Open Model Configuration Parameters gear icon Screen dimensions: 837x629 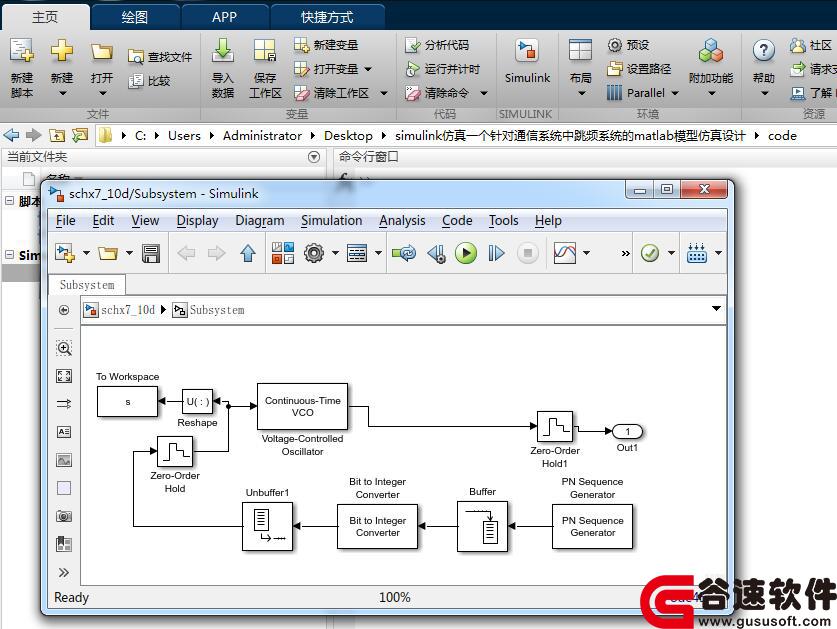(314, 253)
